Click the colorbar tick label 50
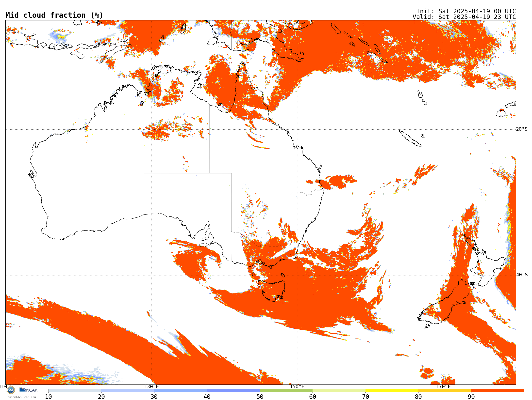 (260, 397)
